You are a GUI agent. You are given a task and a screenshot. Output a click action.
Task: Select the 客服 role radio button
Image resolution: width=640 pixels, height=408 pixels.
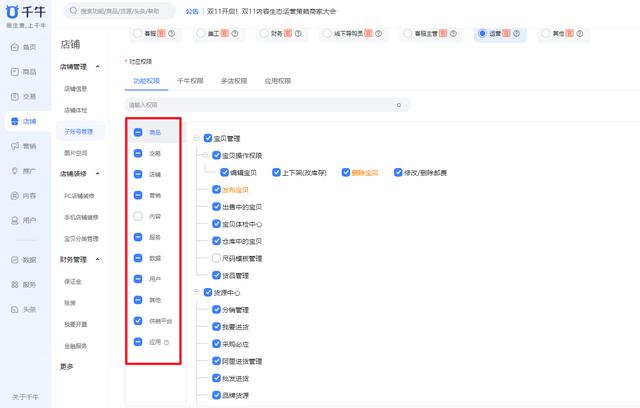click(138, 33)
